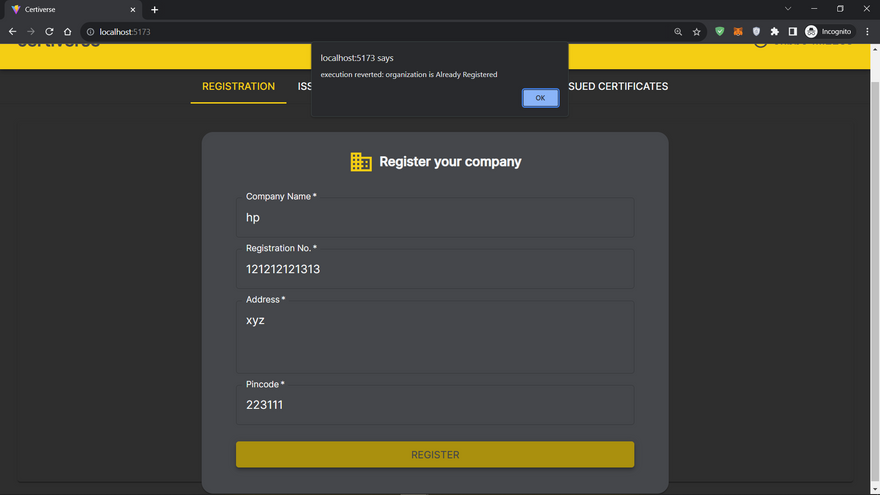Open Chrome three-dot menu

[867, 32]
